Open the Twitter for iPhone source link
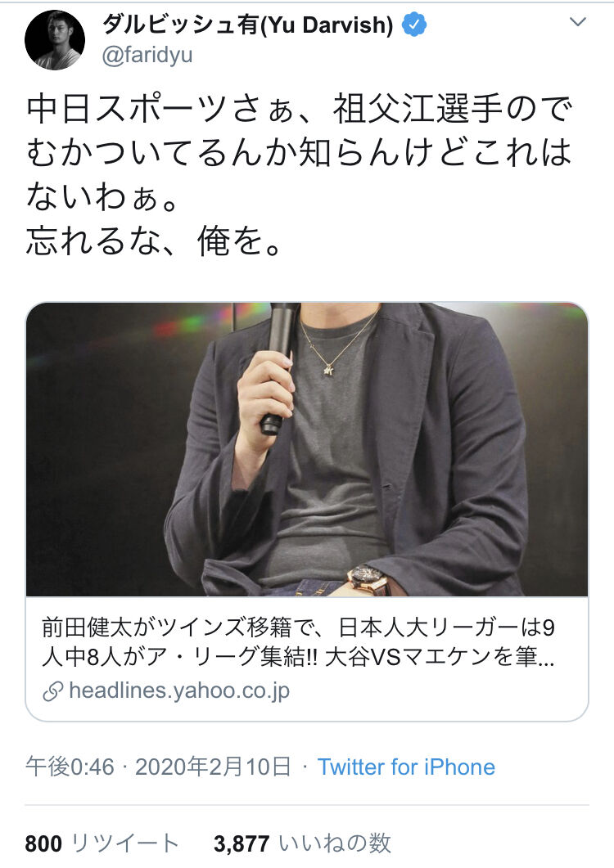The image size is (614, 868). click(406, 767)
